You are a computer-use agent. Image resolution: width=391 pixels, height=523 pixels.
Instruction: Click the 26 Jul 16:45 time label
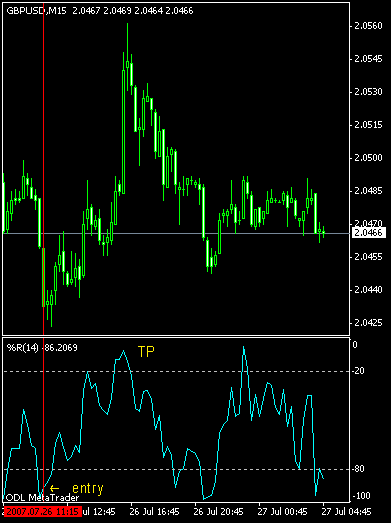[154, 511]
